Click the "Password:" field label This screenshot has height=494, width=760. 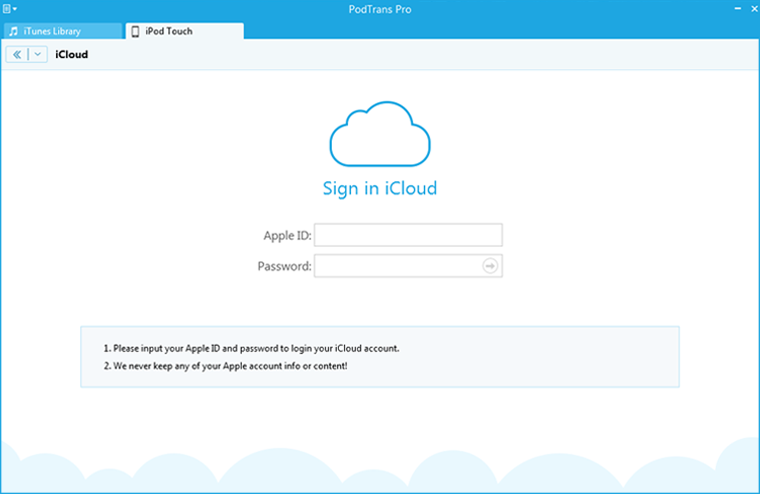pos(285,267)
